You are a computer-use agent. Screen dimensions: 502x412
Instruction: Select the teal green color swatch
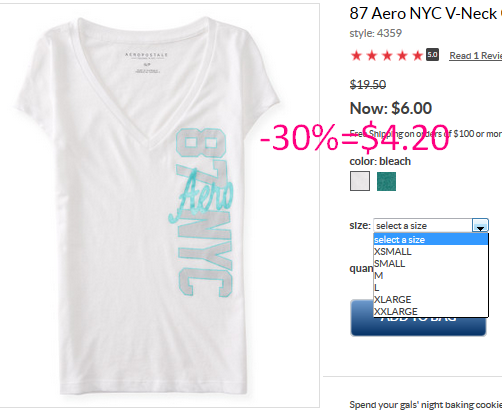[386, 181]
